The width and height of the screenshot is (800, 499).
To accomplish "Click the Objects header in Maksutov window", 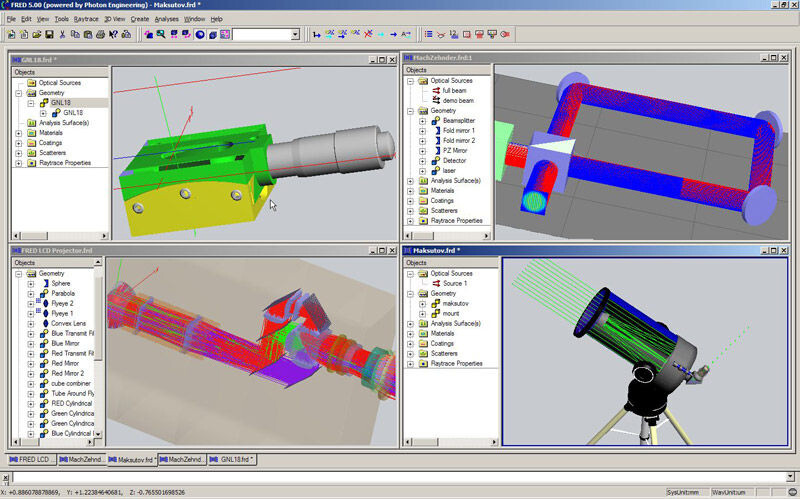I will (x=451, y=263).
